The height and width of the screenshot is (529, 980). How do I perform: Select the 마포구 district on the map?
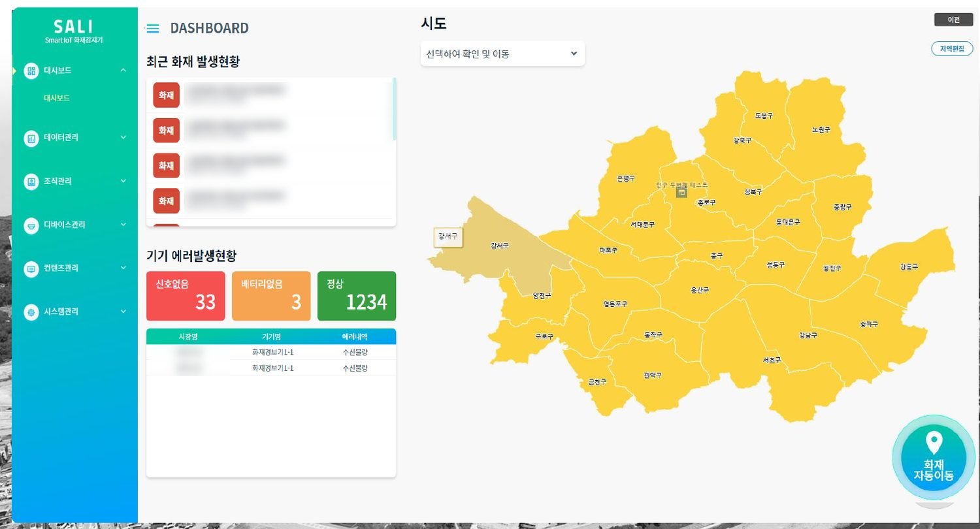608,250
